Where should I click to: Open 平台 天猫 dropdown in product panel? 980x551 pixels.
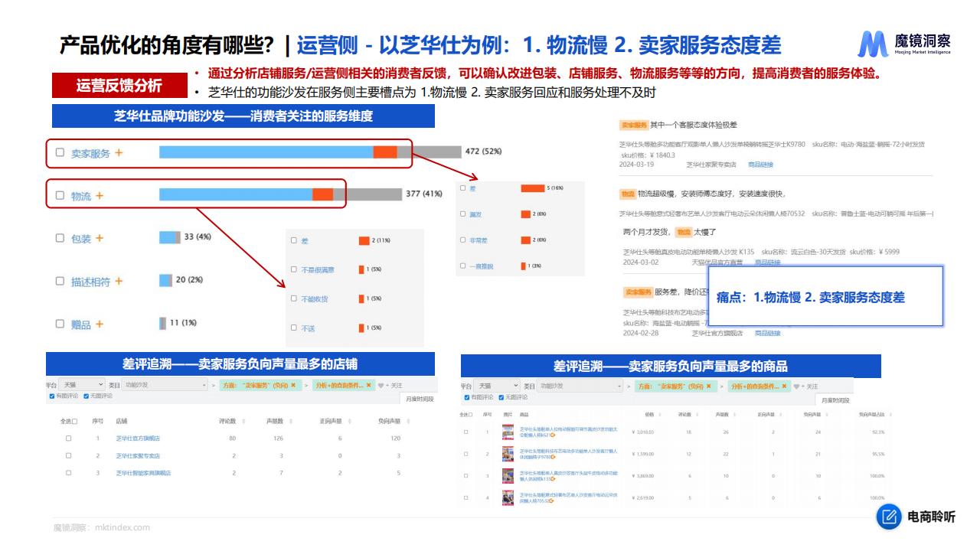(x=495, y=386)
